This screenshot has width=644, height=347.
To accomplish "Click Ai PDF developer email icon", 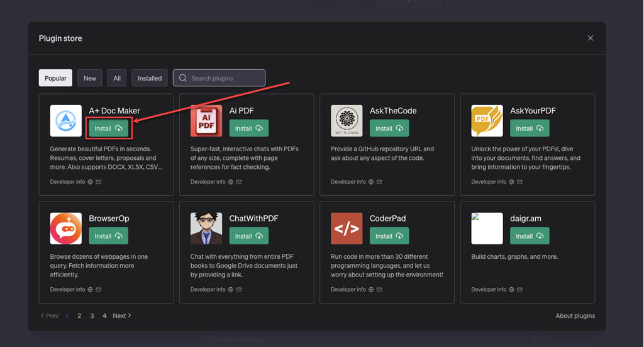I will click(239, 182).
